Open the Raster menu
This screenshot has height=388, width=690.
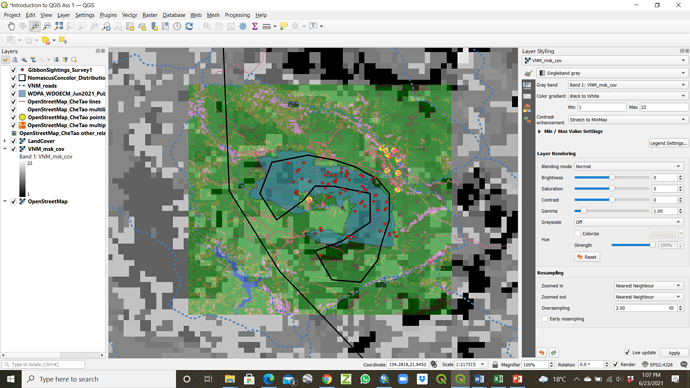pos(150,15)
